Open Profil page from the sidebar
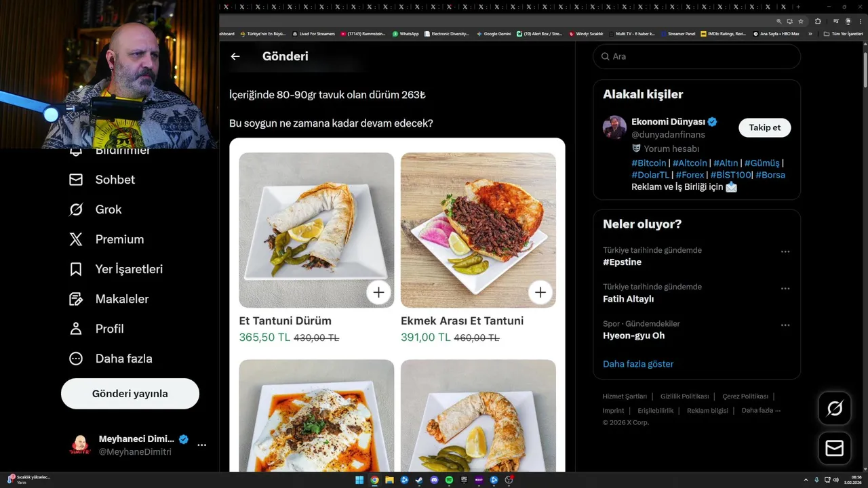The image size is (868, 488). 96,329
